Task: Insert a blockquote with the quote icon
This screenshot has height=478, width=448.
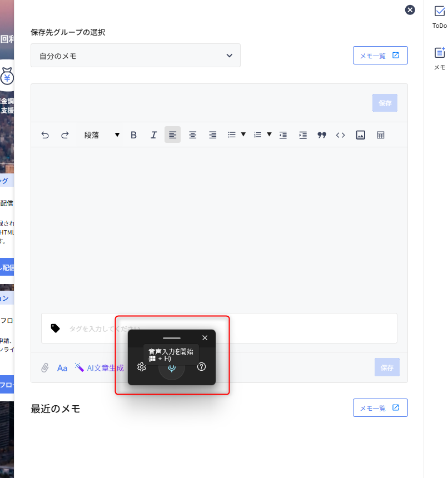Action: click(321, 135)
